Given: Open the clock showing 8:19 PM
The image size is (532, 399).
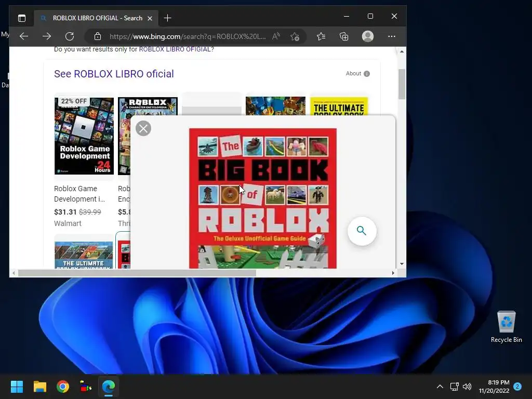Looking at the screenshot, I should pyautogui.click(x=494, y=387).
